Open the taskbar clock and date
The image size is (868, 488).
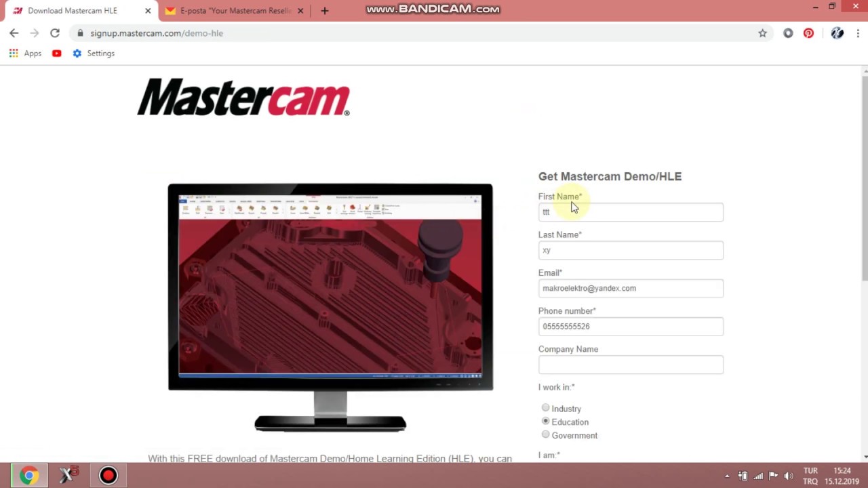(x=842, y=476)
